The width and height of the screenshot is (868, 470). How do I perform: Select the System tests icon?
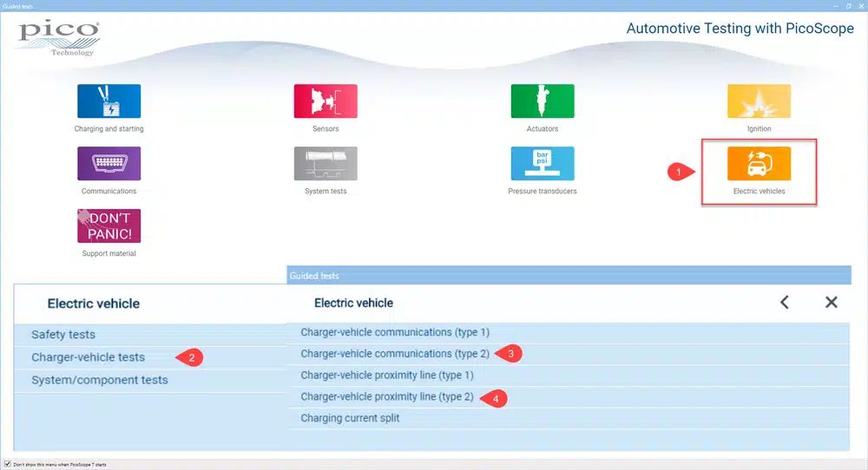(x=325, y=164)
